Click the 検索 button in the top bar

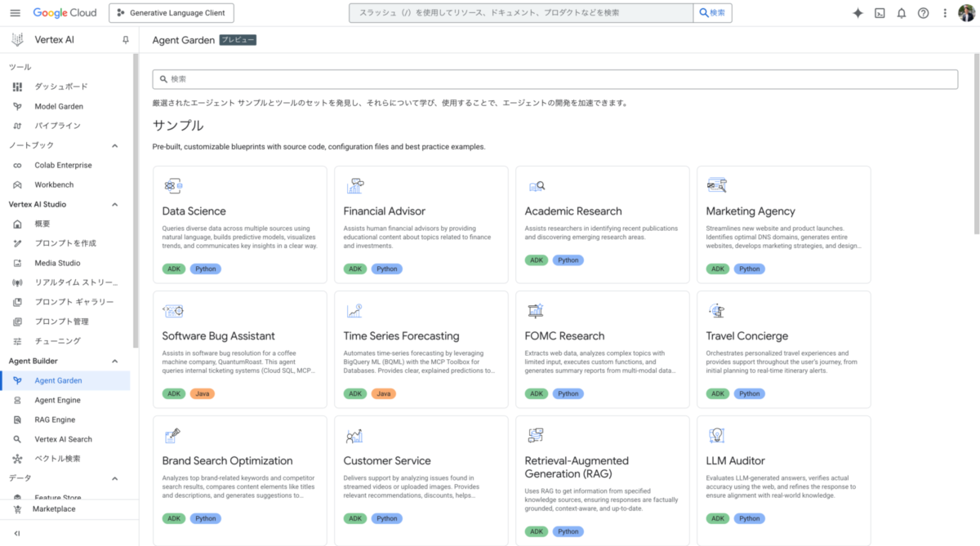pyautogui.click(x=713, y=12)
